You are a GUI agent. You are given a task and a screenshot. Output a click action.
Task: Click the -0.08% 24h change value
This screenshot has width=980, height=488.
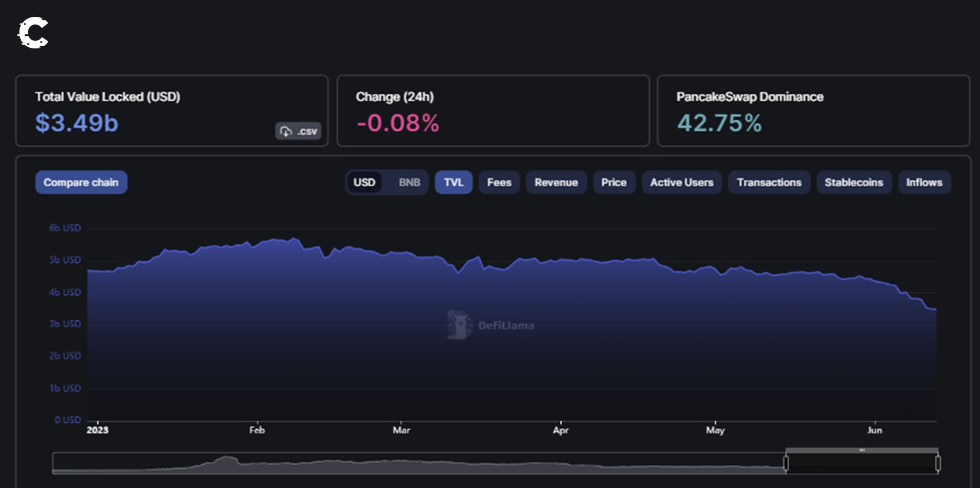(397, 123)
